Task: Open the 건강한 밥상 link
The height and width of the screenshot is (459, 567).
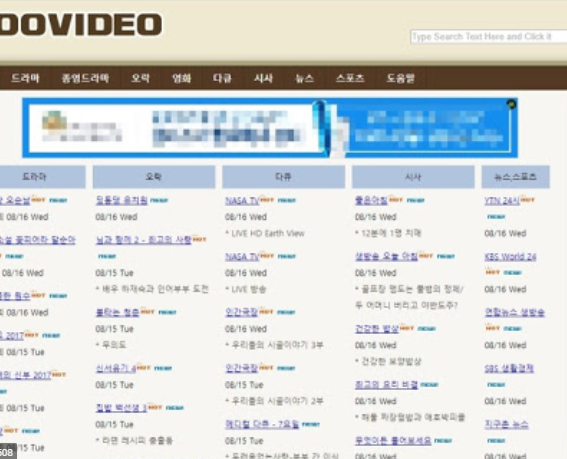Action: coord(377,328)
